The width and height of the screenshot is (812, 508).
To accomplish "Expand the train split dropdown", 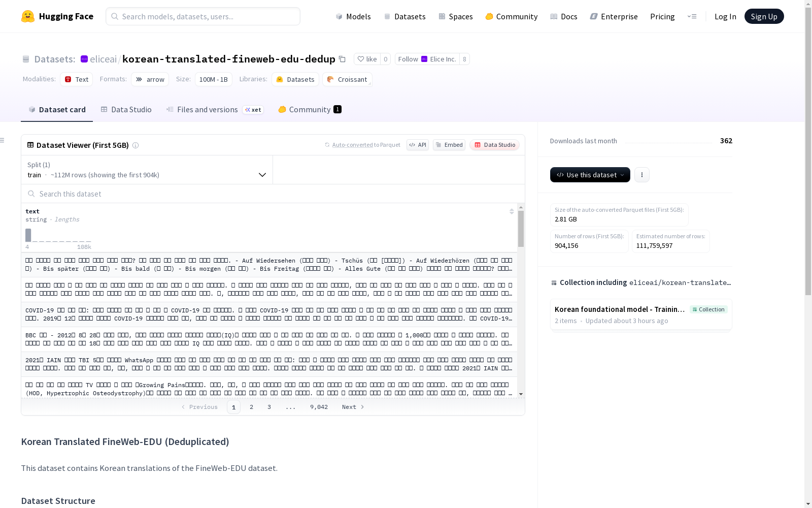I will [x=147, y=170].
